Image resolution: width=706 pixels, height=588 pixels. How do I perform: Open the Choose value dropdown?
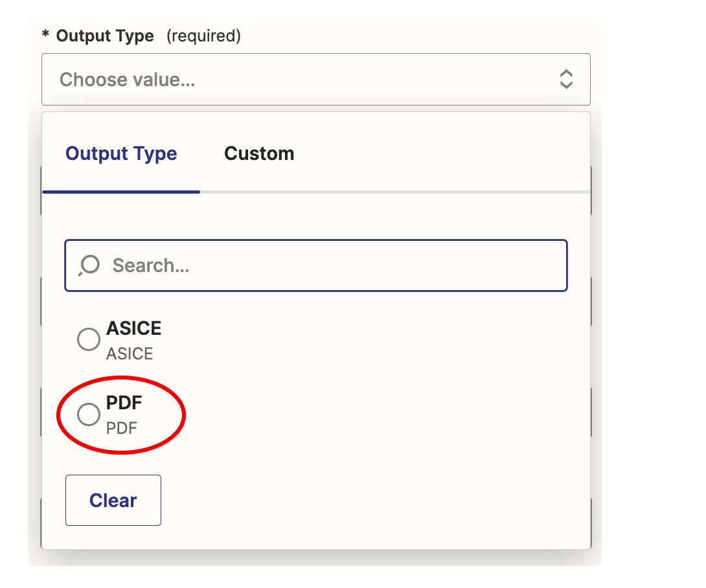[x=315, y=80]
